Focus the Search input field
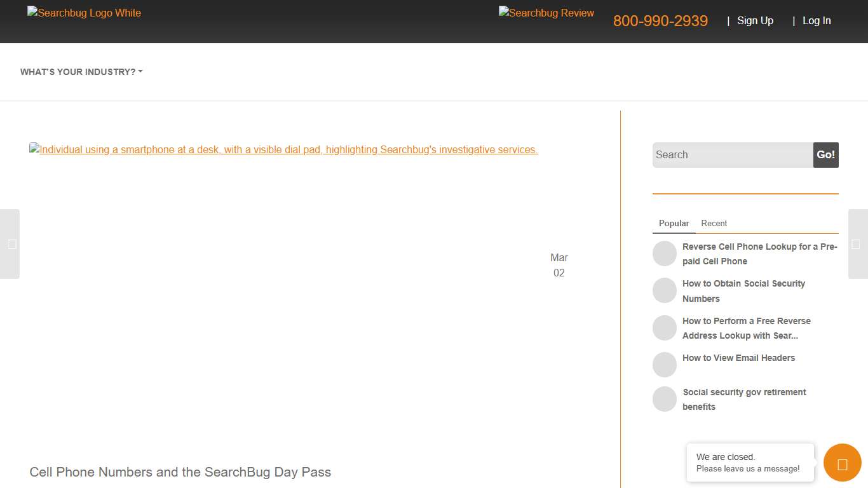 (732, 155)
